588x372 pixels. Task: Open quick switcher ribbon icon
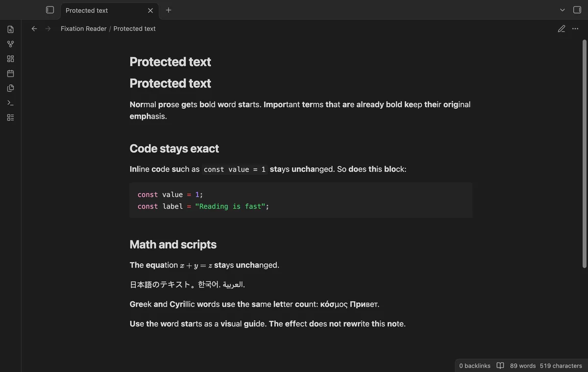click(10, 29)
